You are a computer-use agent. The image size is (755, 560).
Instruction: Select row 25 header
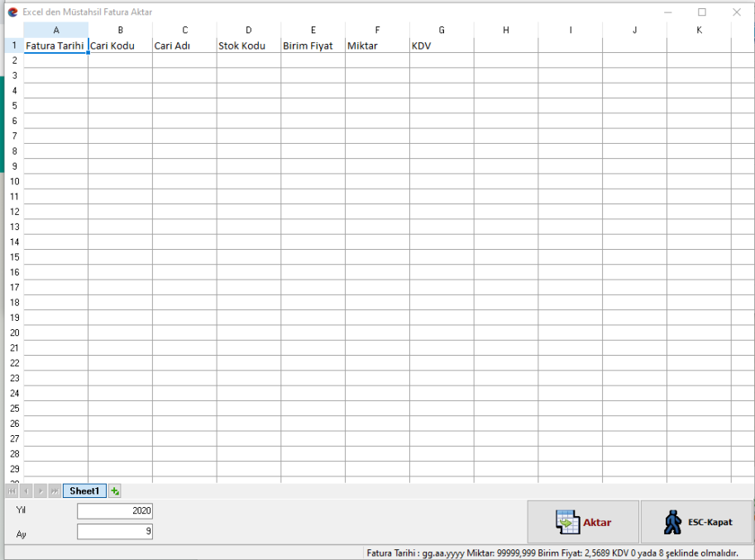tap(14, 409)
